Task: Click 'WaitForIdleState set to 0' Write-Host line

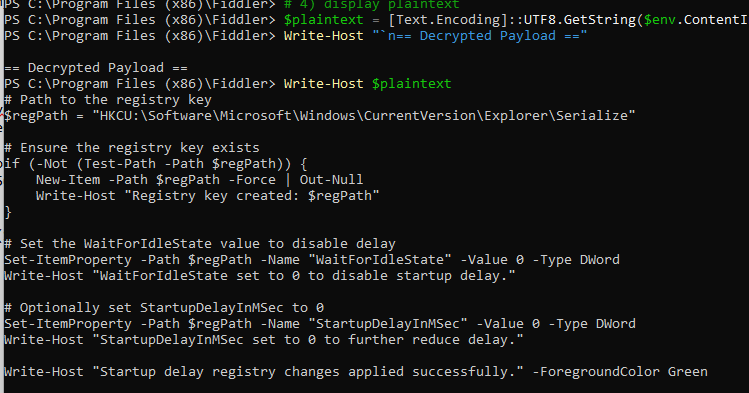Action: click(259, 276)
